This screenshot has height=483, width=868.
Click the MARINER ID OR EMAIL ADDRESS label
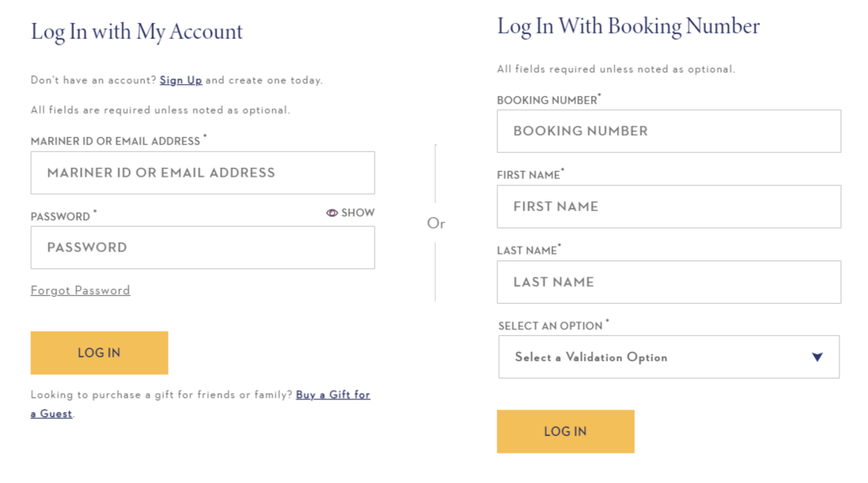pos(115,142)
